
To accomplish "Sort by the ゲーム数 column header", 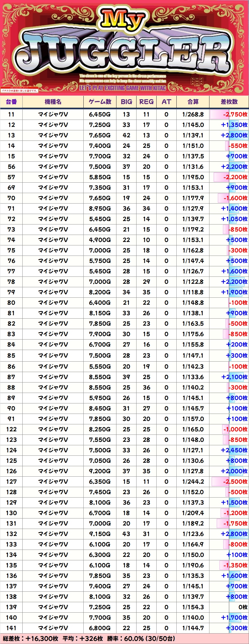I will pos(100,102).
